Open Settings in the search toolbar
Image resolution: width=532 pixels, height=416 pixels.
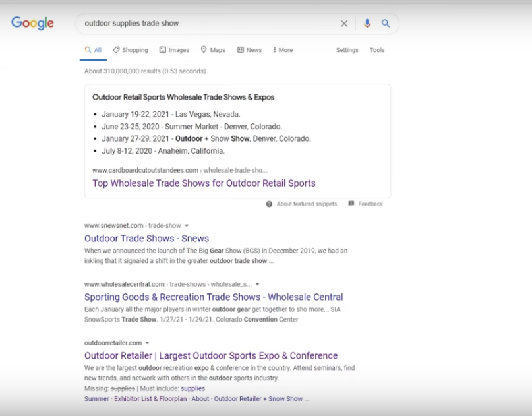tap(347, 50)
